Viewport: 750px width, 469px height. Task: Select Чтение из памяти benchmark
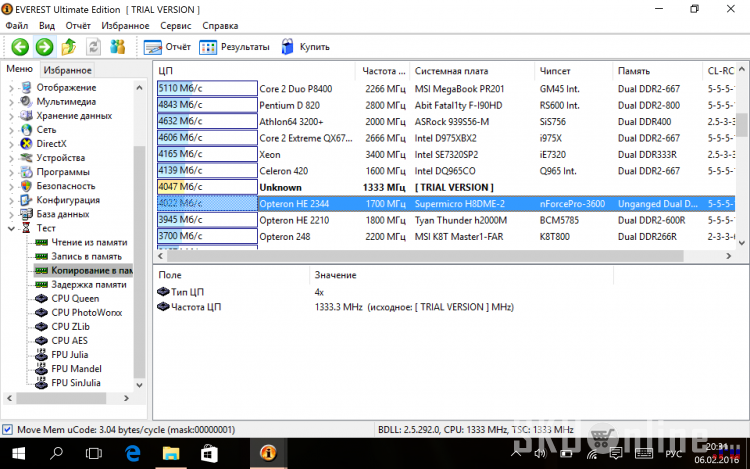[x=89, y=242]
